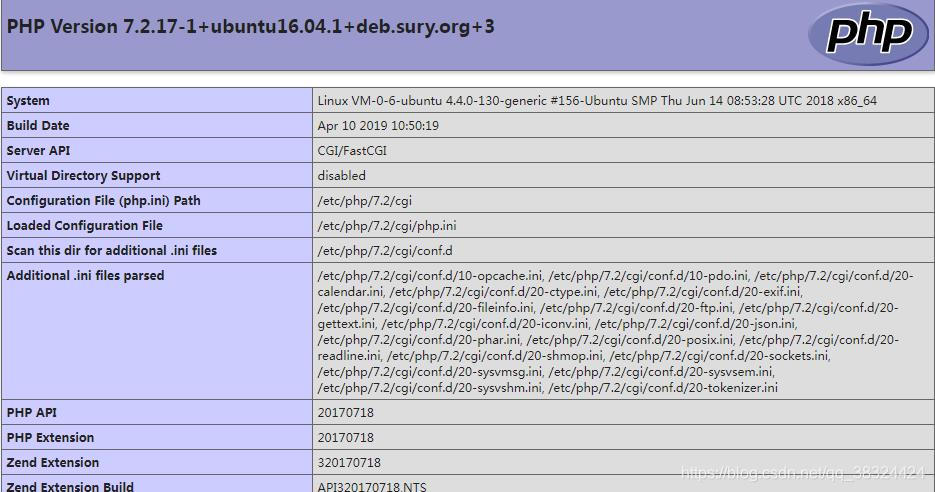
Task: Click Scan this dir for additional .ini files
Action: (x=112, y=251)
